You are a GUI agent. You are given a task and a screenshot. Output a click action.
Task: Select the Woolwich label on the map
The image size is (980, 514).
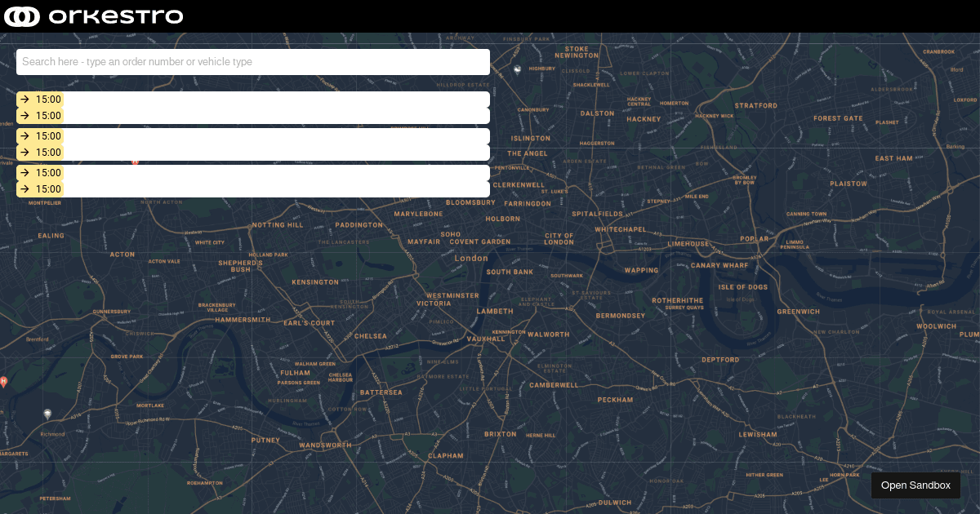[x=936, y=326]
